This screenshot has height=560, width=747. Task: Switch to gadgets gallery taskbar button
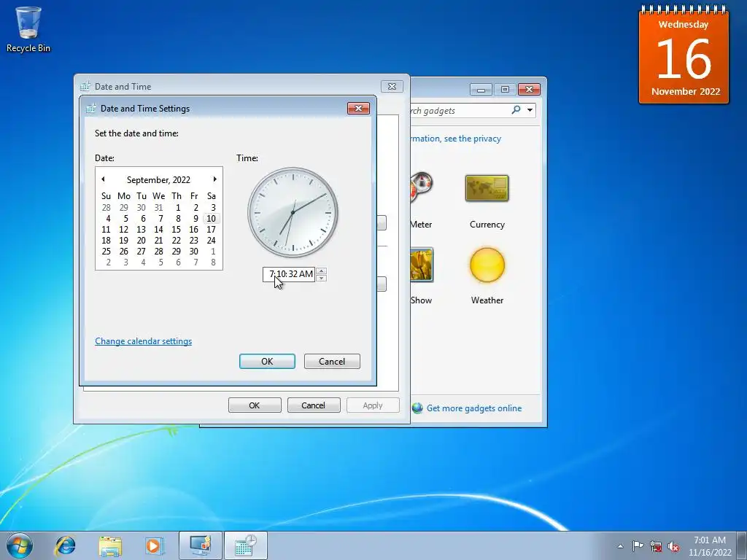(201, 545)
